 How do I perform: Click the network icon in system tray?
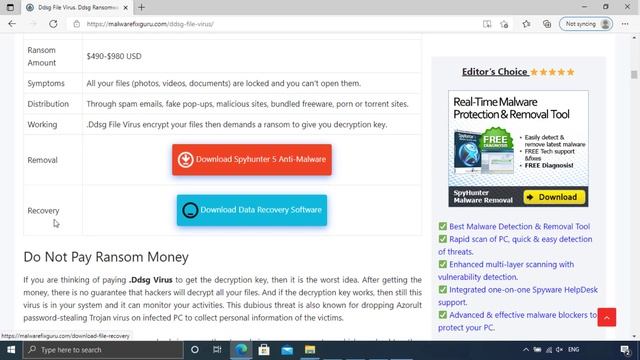[x=549, y=350]
